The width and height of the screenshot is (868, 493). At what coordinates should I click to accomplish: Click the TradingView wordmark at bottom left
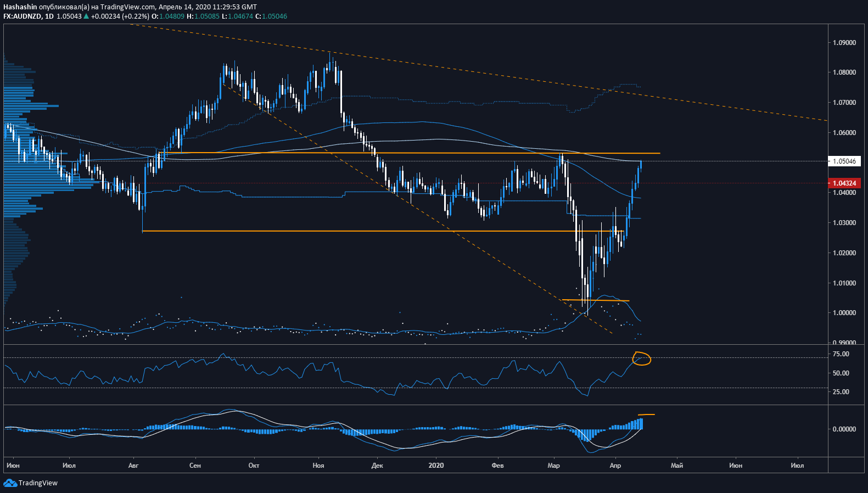click(x=38, y=483)
